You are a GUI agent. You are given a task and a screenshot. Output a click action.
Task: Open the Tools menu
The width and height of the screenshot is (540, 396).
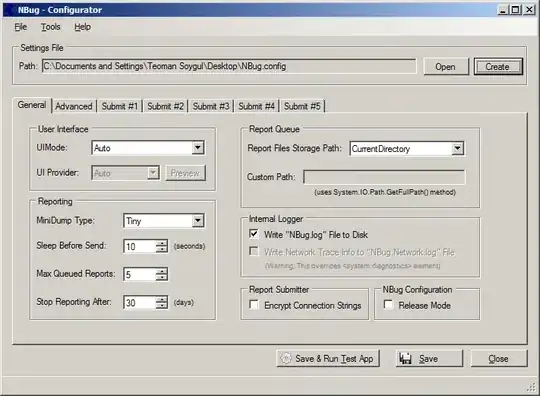(x=51, y=27)
